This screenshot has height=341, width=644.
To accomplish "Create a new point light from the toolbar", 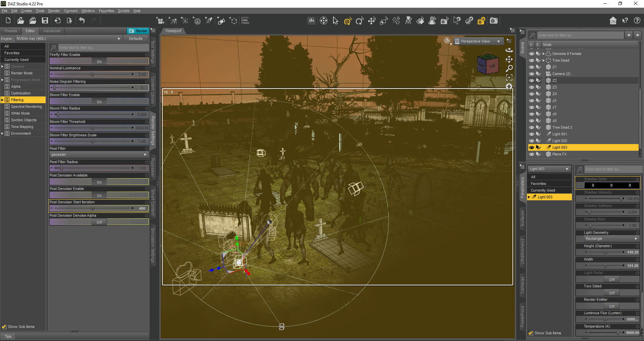I will point(184,21).
